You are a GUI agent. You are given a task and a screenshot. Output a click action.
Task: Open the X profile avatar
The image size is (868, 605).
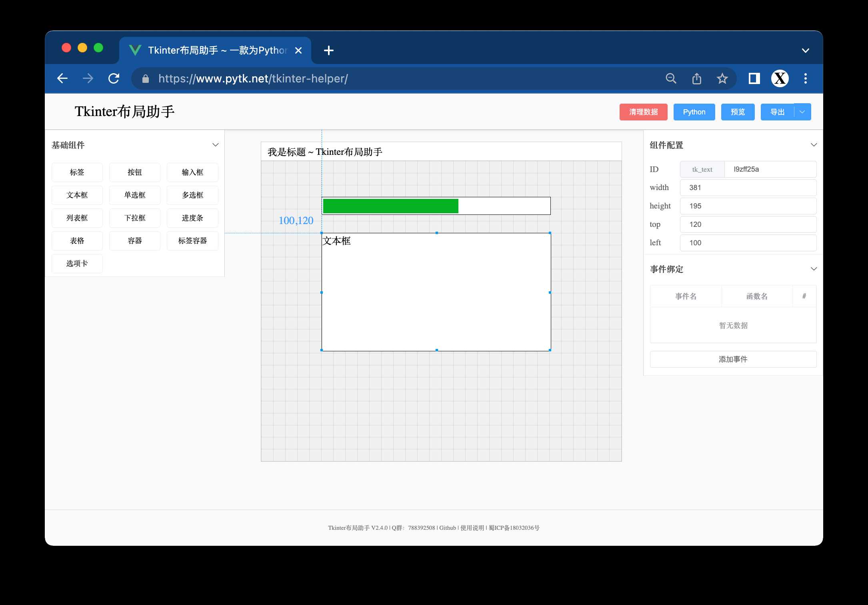[x=780, y=78]
